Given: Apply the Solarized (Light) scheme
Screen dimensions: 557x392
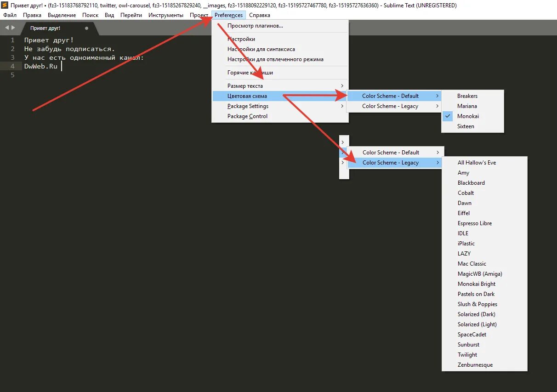Looking at the screenshot, I should tap(484, 324).
